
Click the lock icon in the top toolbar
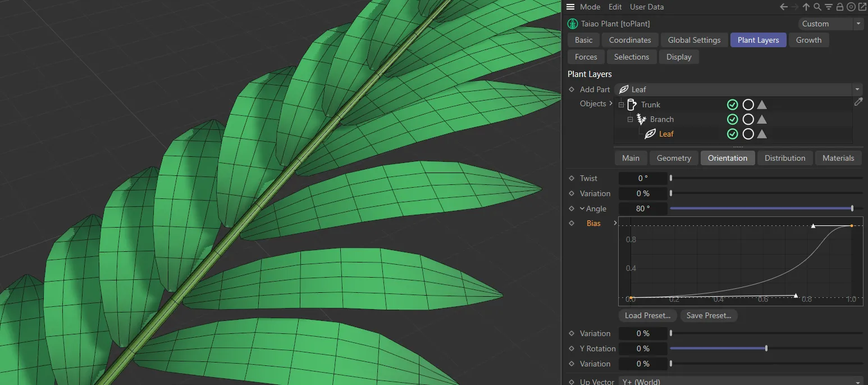point(839,7)
